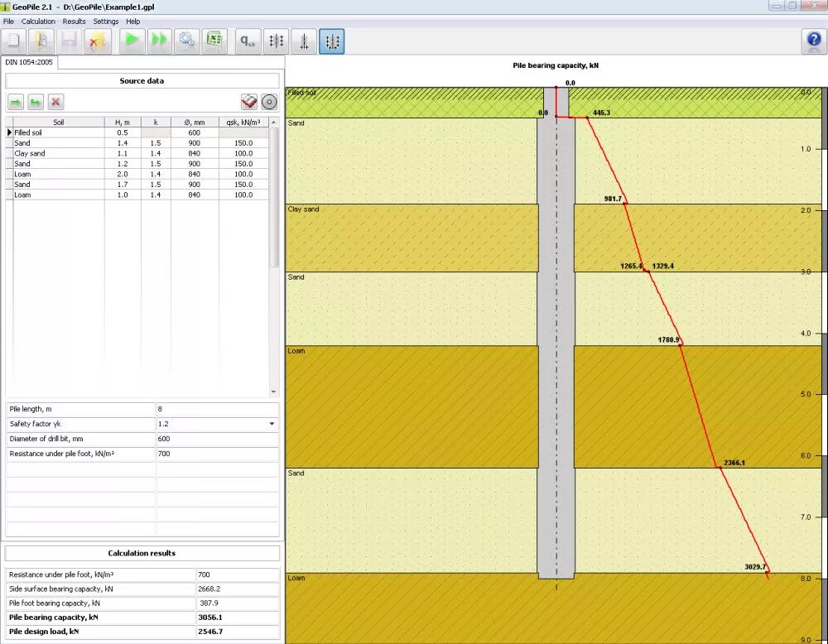Viewport: 828px width, 644px height.
Task: Open the File menu
Action: coord(8,22)
